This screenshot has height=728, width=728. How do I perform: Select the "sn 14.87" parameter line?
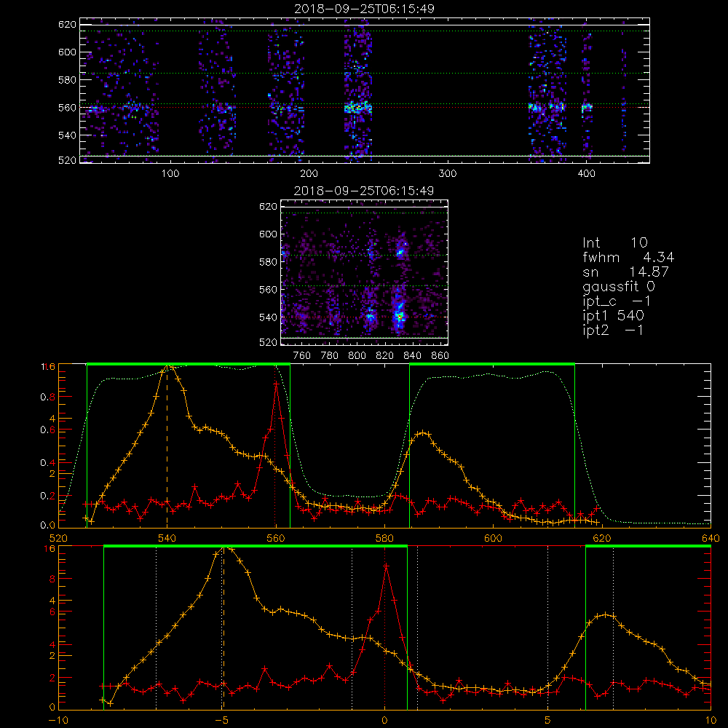(x=625, y=272)
